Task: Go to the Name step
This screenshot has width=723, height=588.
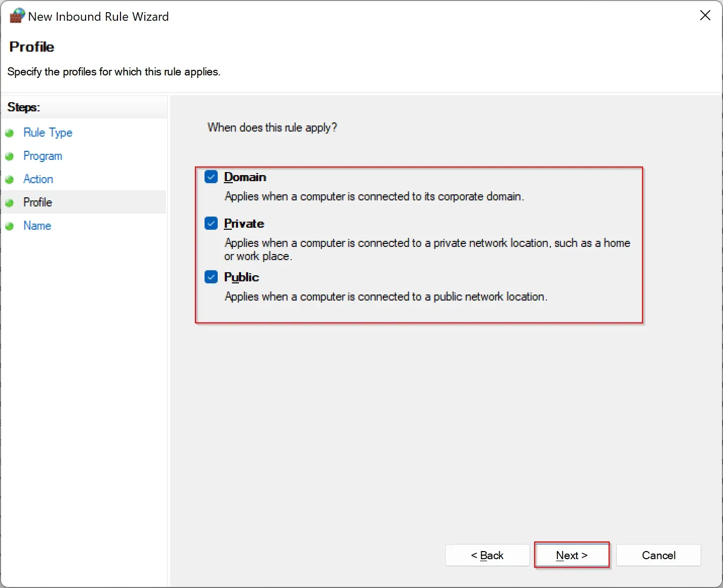Action: 37,226
